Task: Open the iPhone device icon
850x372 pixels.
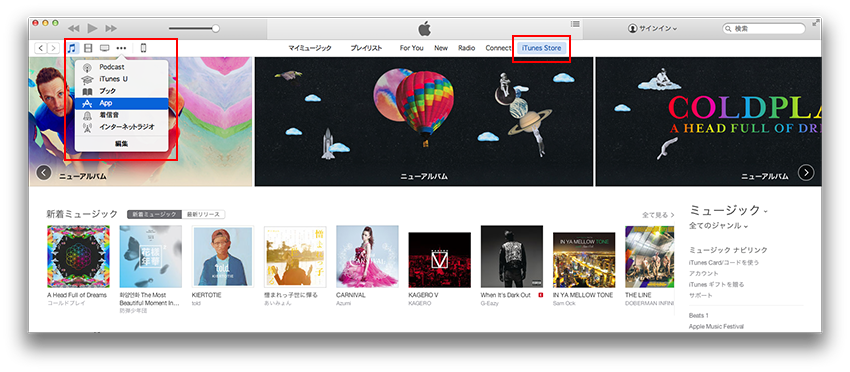Action: 143,48
